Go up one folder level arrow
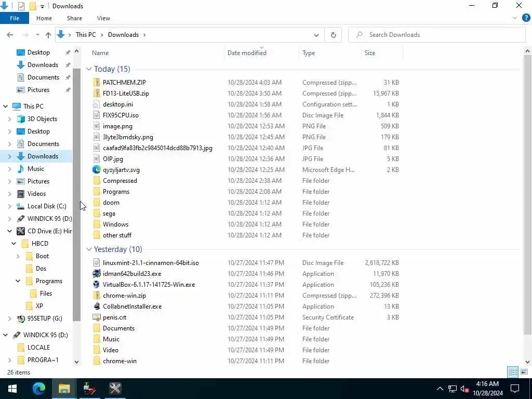 pyautogui.click(x=48, y=35)
